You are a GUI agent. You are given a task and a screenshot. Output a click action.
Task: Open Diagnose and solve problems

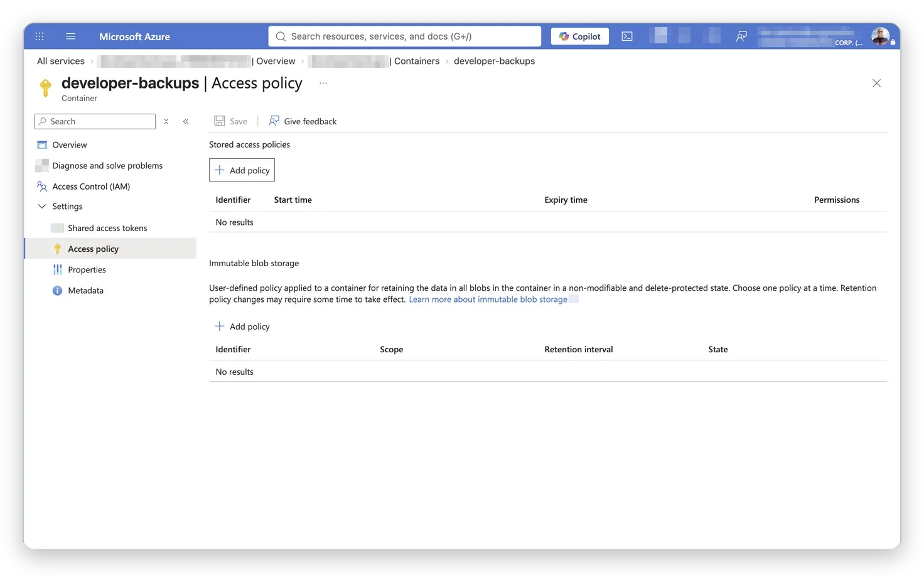[x=107, y=166]
